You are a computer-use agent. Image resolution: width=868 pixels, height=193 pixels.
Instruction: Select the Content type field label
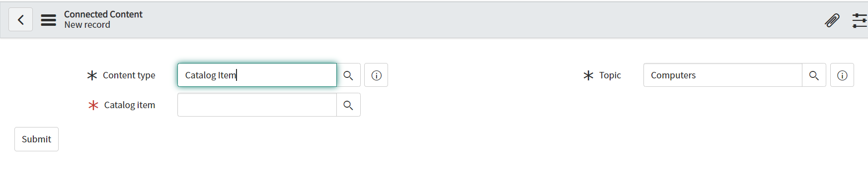[x=129, y=75]
